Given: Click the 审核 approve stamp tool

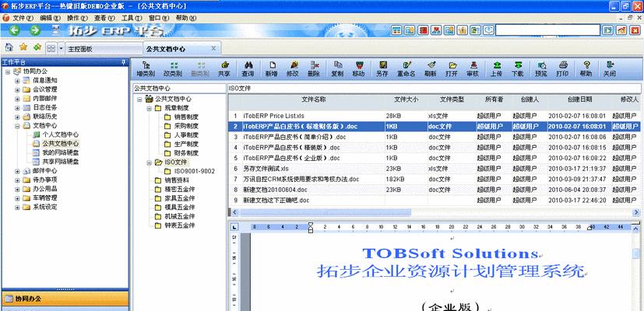Looking at the screenshot, I should point(473,69).
